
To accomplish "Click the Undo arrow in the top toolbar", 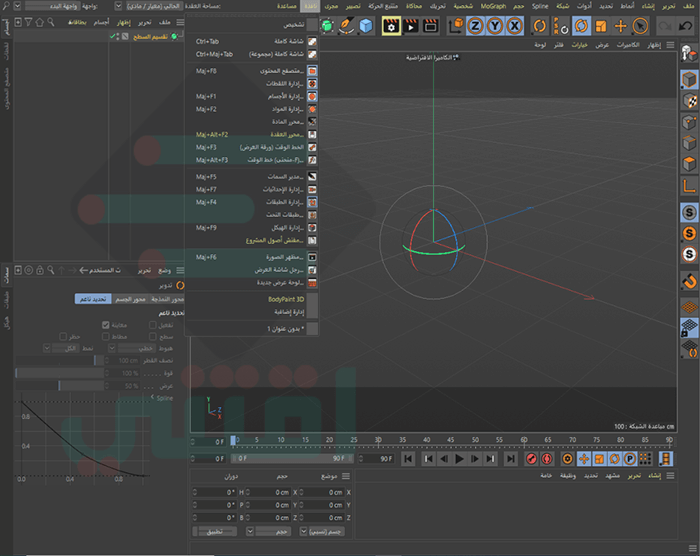I will [x=685, y=26].
